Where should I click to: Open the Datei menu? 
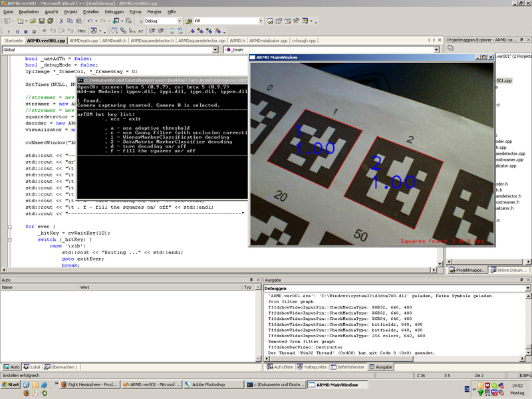point(8,12)
